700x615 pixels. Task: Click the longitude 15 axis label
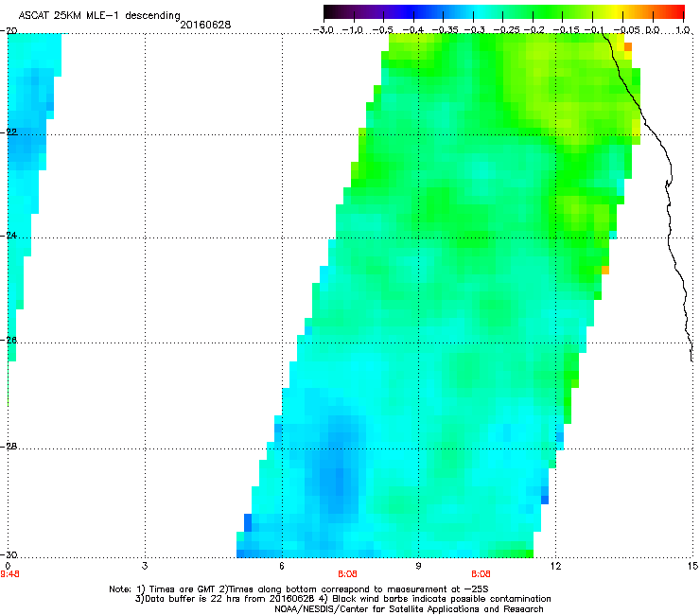click(692, 566)
